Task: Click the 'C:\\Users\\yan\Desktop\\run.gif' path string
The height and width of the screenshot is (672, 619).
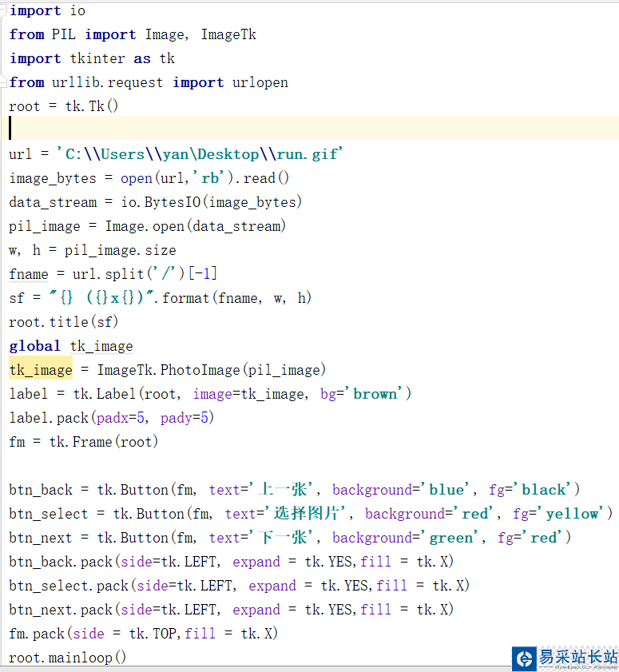Action: (x=200, y=154)
